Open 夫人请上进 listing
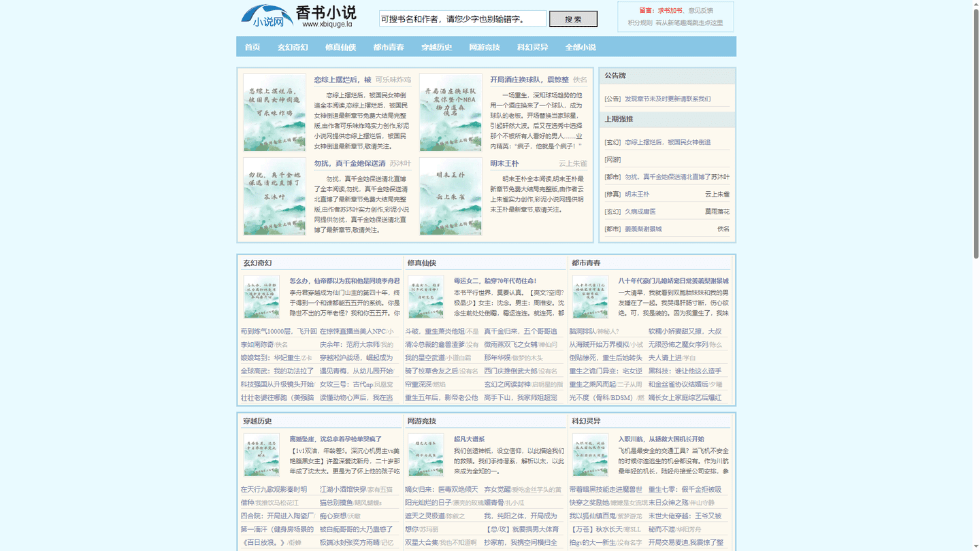The width and height of the screenshot is (980, 551). point(665,358)
